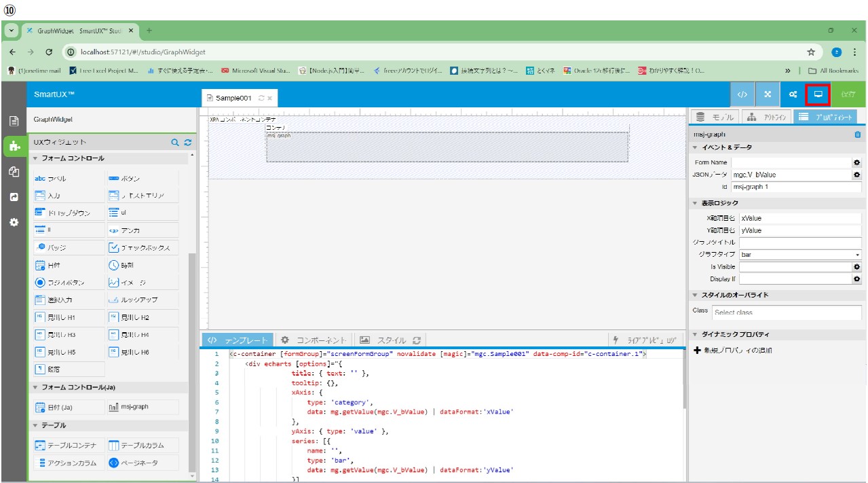Open the code view icon in top toolbar
868x483 pixels.
(x=742, y=94)
